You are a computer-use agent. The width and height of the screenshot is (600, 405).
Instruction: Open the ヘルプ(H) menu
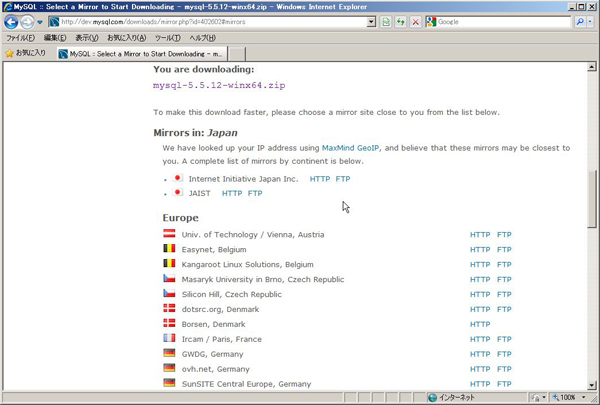tap(202, 38)
